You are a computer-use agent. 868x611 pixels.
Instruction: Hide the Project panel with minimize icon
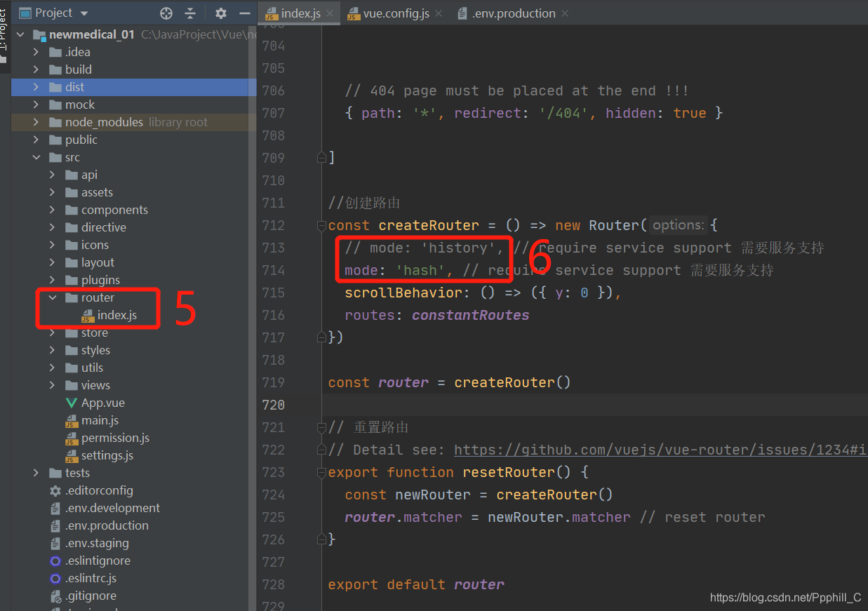coord(244,13)
